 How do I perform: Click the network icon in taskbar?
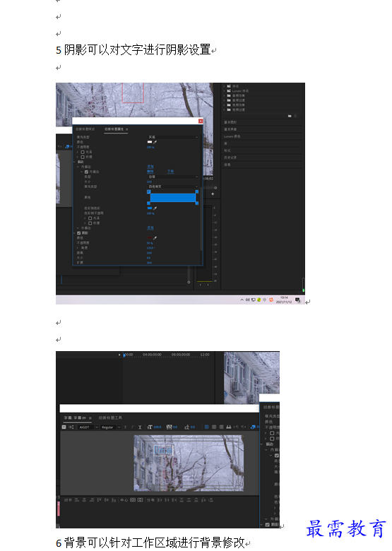point(253,300)
